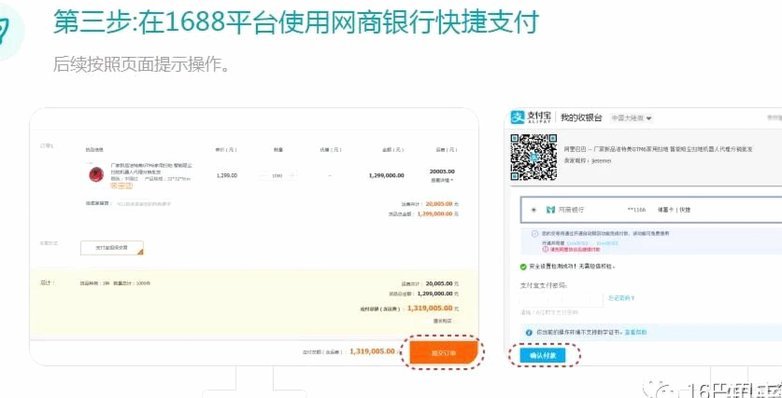Click the red warning icon under 网商银行
The image size is (782, 398).
click(x=546, y=249)
